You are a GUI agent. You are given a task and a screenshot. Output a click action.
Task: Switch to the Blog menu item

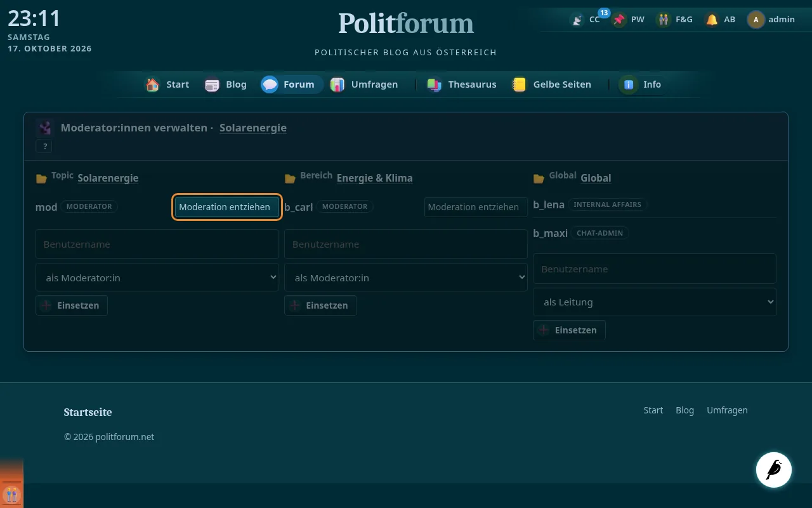coord(226,84)
